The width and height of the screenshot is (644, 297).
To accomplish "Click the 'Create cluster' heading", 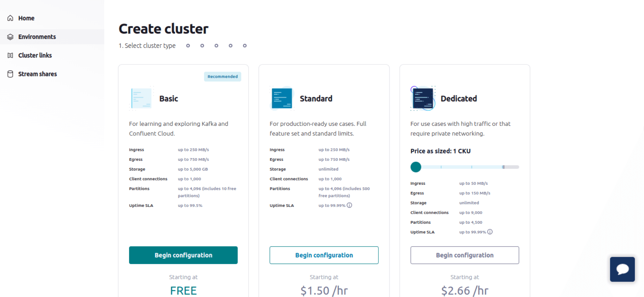I will tap(163, 29).
